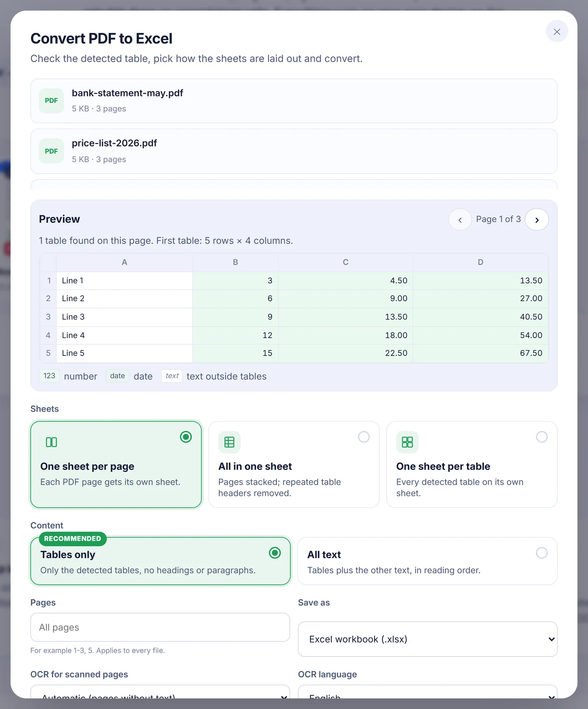Select the All in one sheet radio button
The width and height of the screenshot is (588, 709).
pyautogui.click(x=364, y=437)
